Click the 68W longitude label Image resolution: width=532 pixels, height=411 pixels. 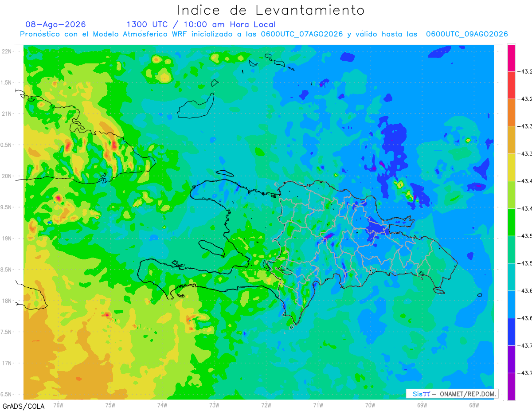[x=474, y=405]
